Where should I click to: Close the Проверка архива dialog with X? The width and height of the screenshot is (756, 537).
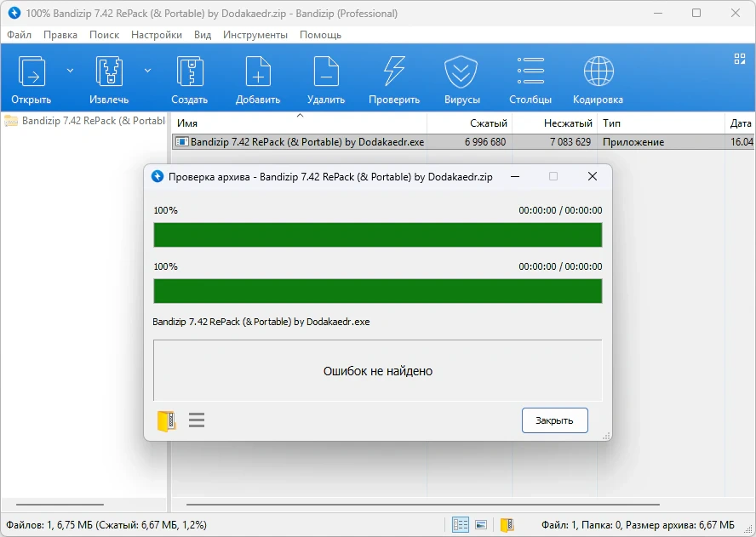(x=593, y=176)
